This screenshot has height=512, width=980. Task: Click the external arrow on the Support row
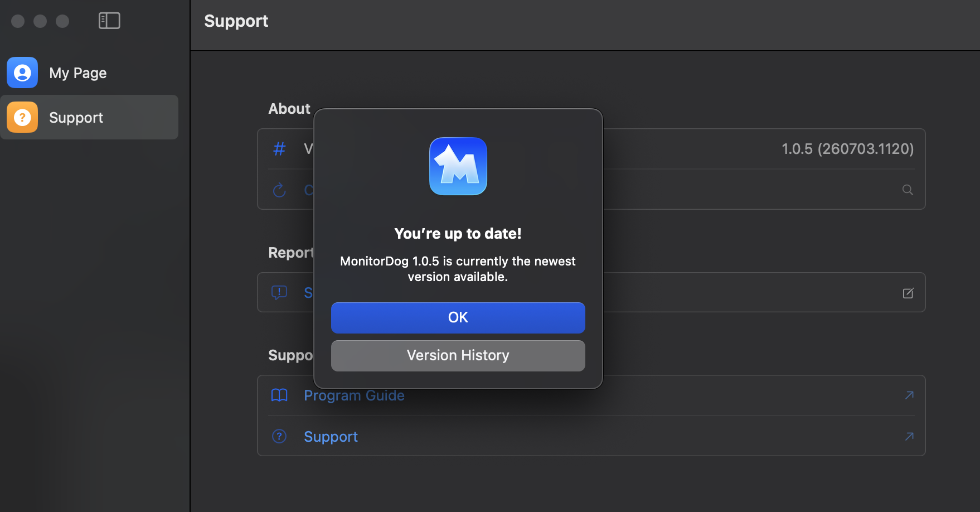point(909,436)
